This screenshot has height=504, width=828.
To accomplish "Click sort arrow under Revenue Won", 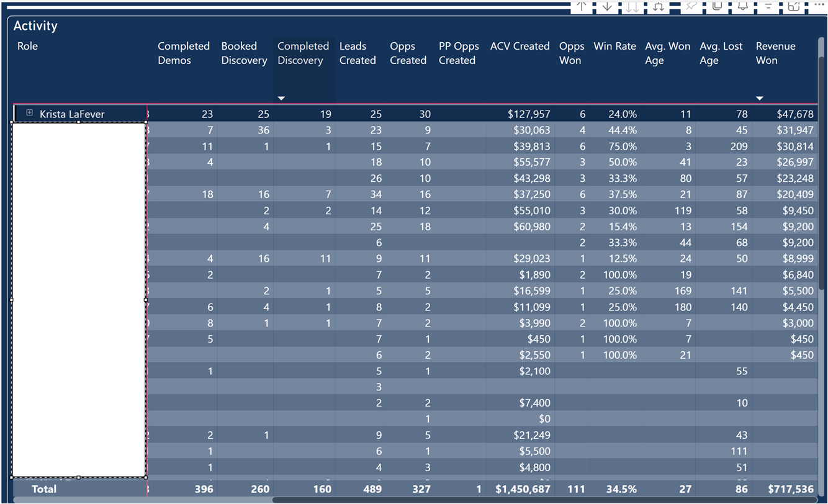I will tap(760, 98).
